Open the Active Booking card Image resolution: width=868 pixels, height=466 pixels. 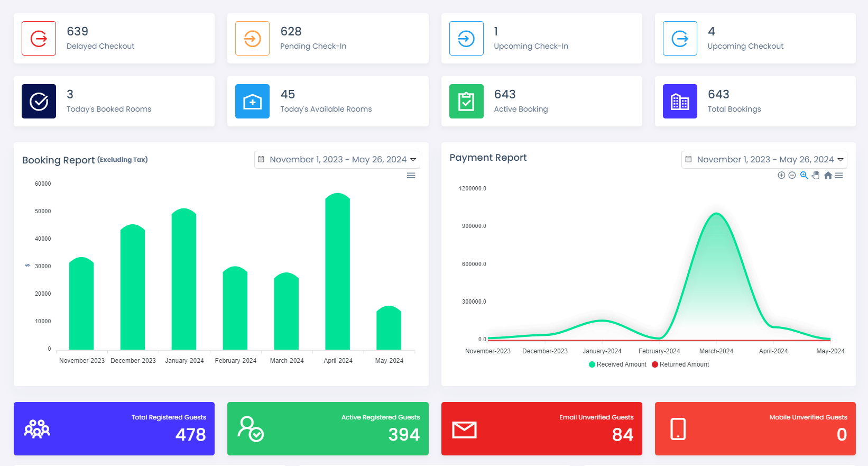tap(541, 101)
